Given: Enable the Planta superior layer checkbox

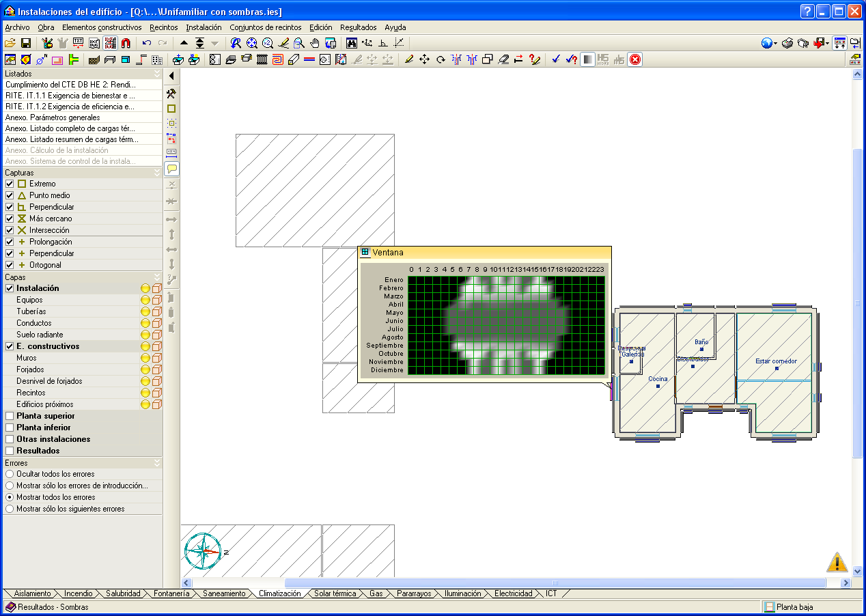Looking at the screenshot, I should pos(10,416).
